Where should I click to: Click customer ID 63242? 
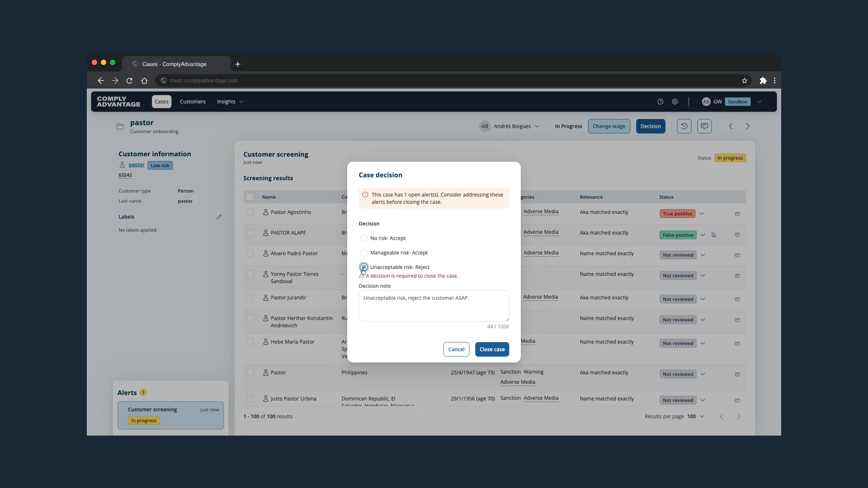[125, 175]
